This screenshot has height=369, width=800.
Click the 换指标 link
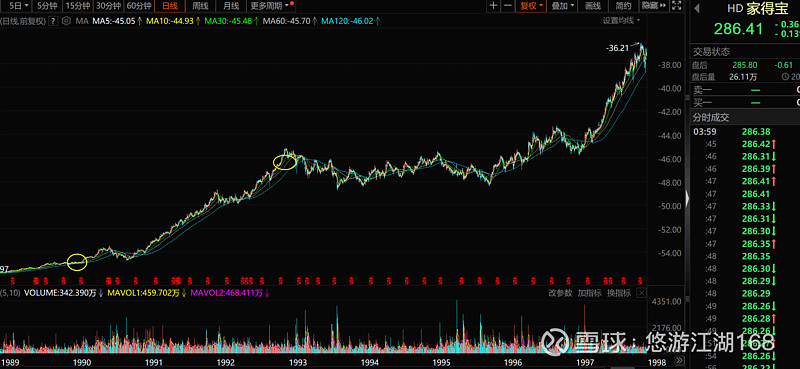click(x=618, y=293)
